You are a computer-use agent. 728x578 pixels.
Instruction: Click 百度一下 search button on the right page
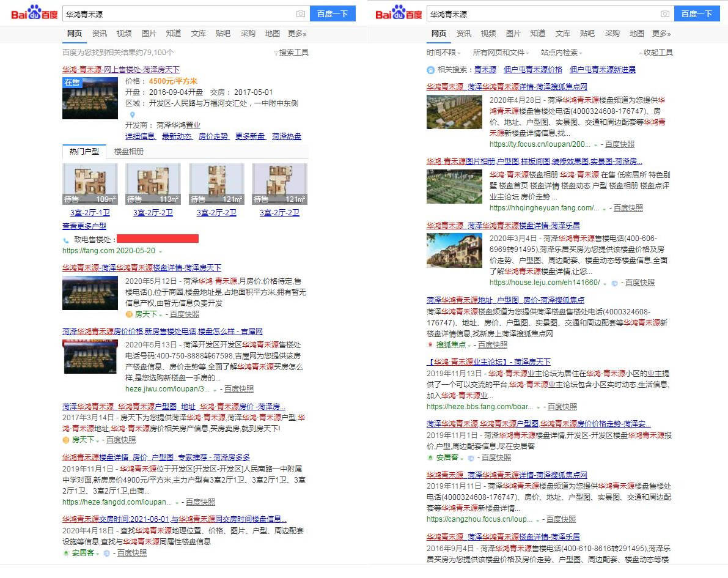tap(697, 13)
